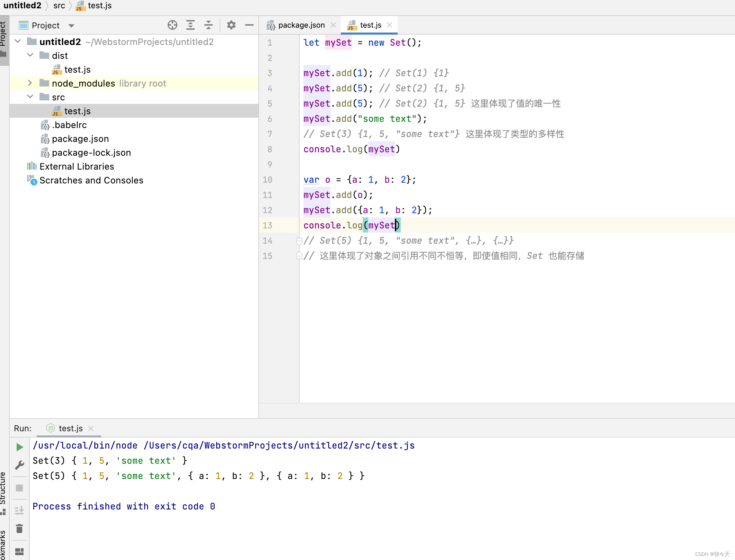
Task: Close the test.js editor tab
Action: (x=389, y=25)
